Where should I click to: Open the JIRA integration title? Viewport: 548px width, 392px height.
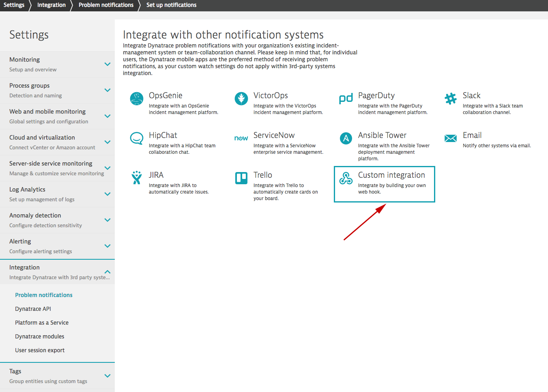pyautogui.click(x=156, y=175)
